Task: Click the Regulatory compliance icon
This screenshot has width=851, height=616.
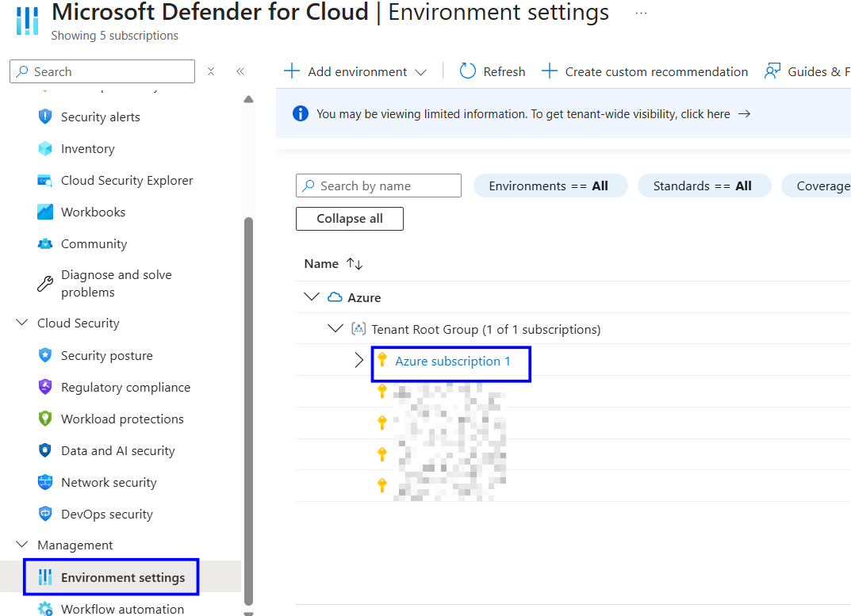Action: click(45, 387)
